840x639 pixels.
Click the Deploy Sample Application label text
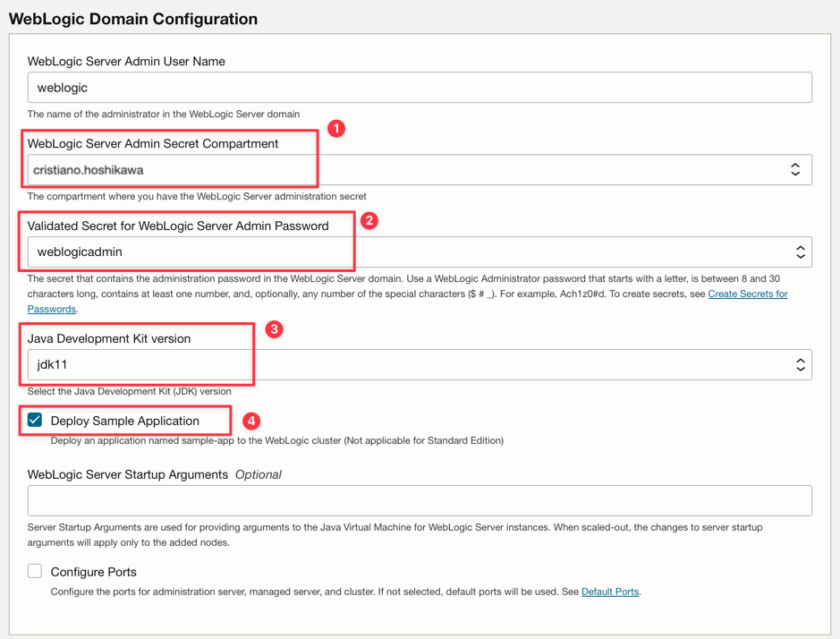tap(124, 421)
